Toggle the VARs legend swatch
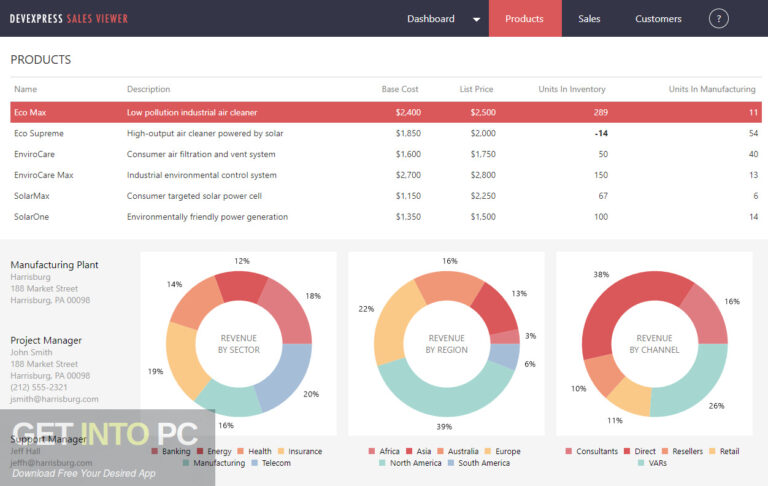The height and width of the screenshot is (486, 768). point(641,463)
